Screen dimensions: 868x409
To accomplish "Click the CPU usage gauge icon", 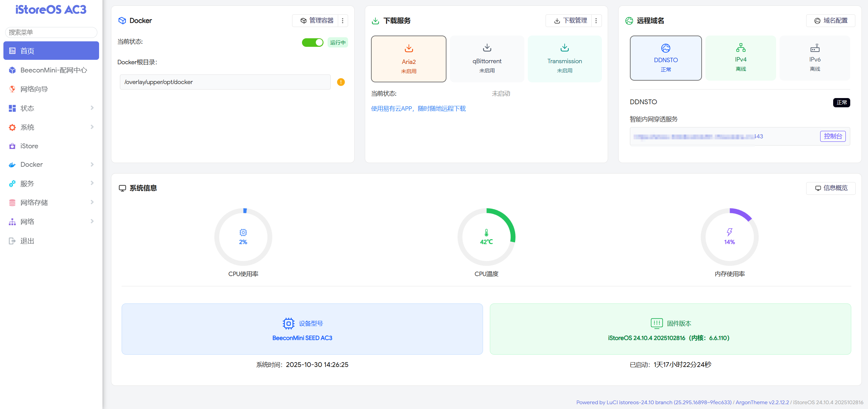I will pyautogui.click(x=243, y=233).
